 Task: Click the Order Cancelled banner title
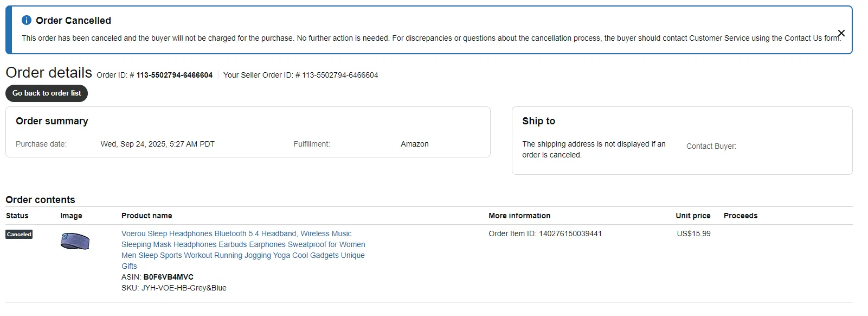point(73,21)
